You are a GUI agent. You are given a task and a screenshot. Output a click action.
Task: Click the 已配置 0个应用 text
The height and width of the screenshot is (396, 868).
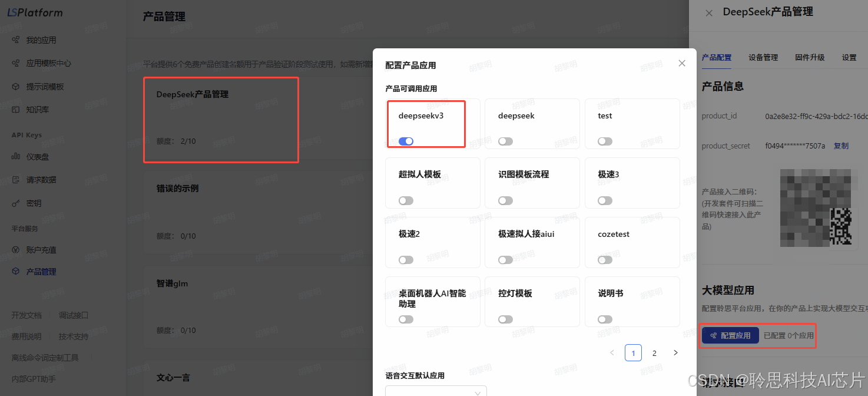(789, 336)
